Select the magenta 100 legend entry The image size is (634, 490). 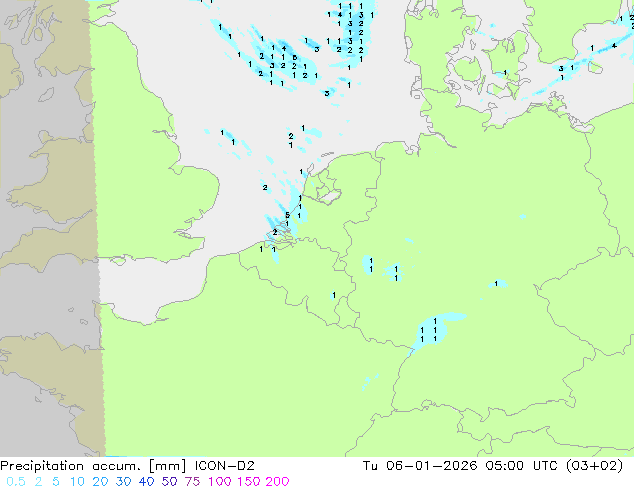(x=220, y=482)
